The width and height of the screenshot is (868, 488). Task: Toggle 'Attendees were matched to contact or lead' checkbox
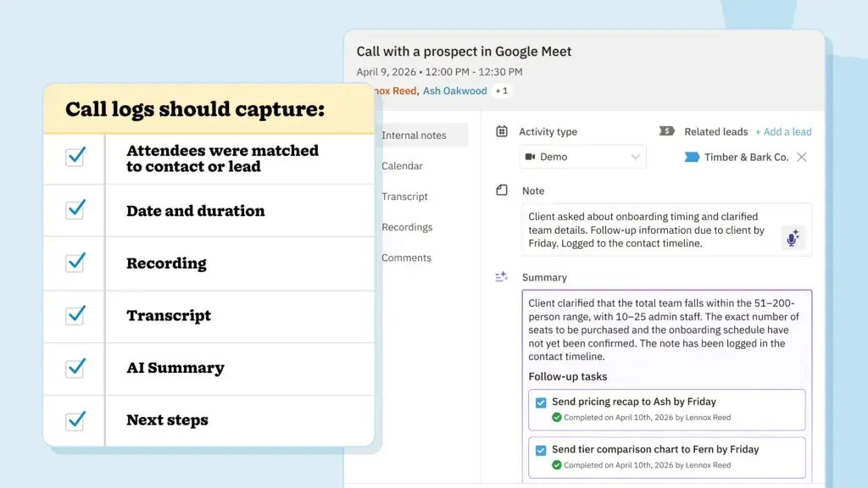click(75, 157)
